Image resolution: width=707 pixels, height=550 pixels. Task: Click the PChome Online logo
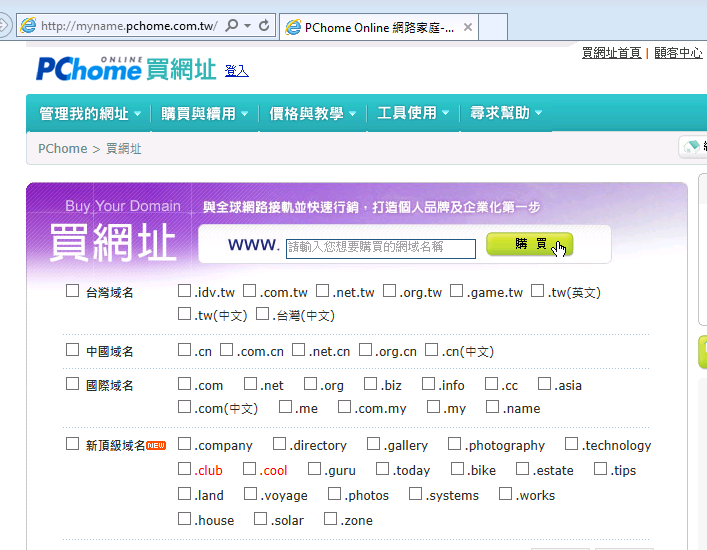point(89,68)
